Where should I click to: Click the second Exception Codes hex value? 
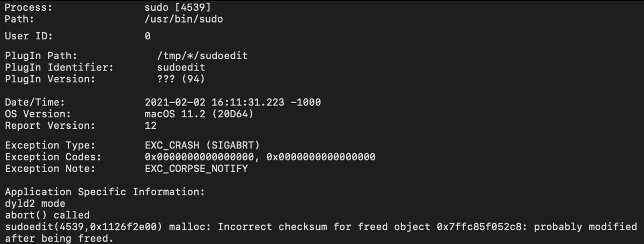pyautogui.click(x=321, y=157)
